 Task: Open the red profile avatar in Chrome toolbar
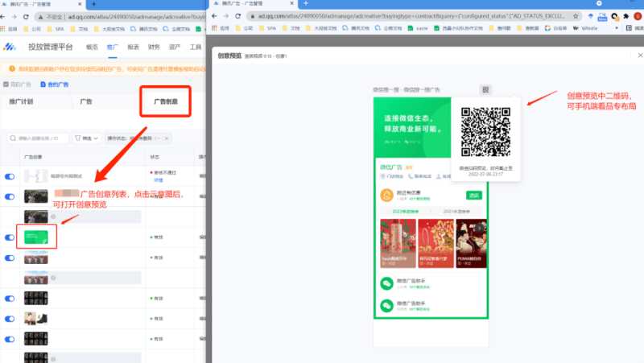(x=638, y=16)
